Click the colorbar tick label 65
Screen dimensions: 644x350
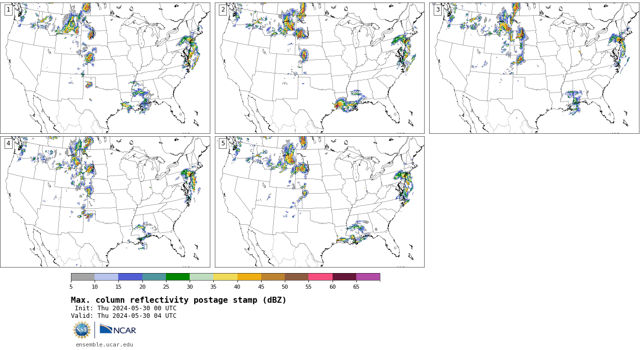356,287
